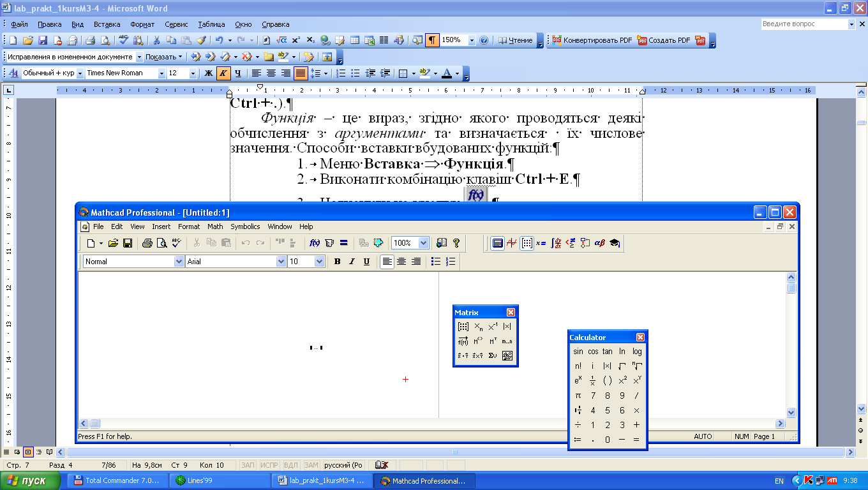Viewport: 868px width, 490px height.
Task: Open Word's Таблица menu
Action: (211, 24)
